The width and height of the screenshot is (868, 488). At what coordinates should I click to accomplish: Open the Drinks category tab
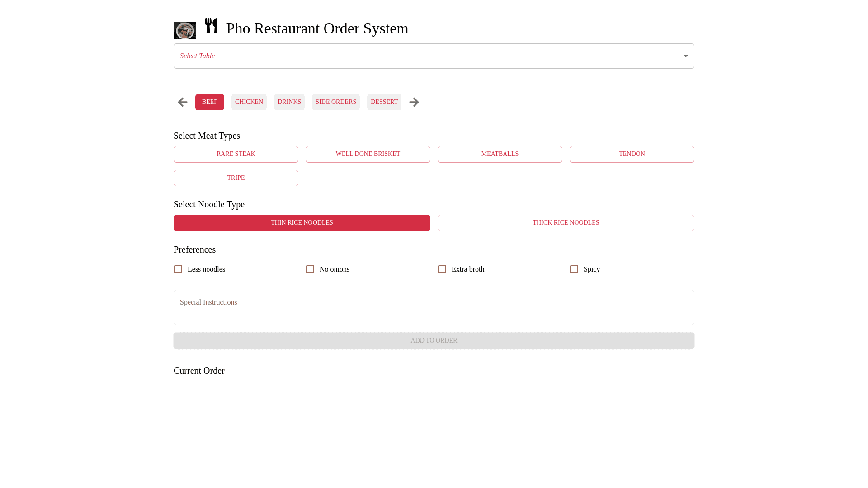coord(289,102)
